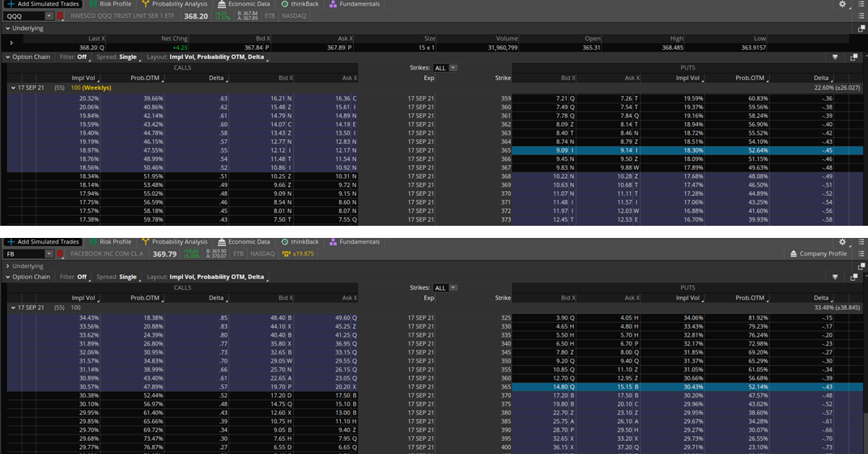Collapse the Underlying section in QQQ panel
This screenshot has width=868, height=454.
click(x=8, y=28)
